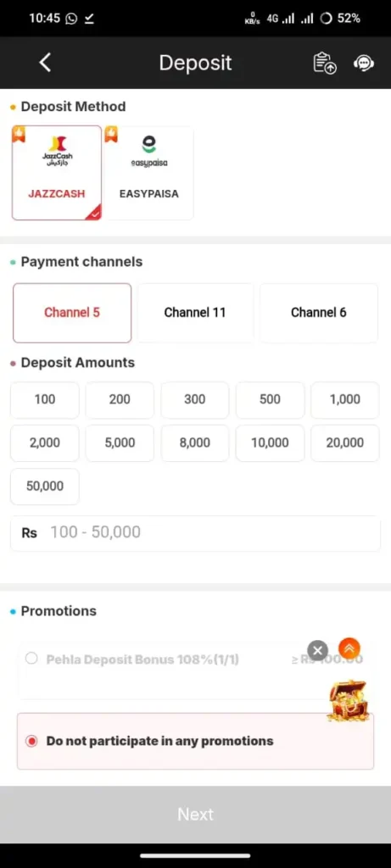Choose payment Channel 5

[x=72, y=313]
